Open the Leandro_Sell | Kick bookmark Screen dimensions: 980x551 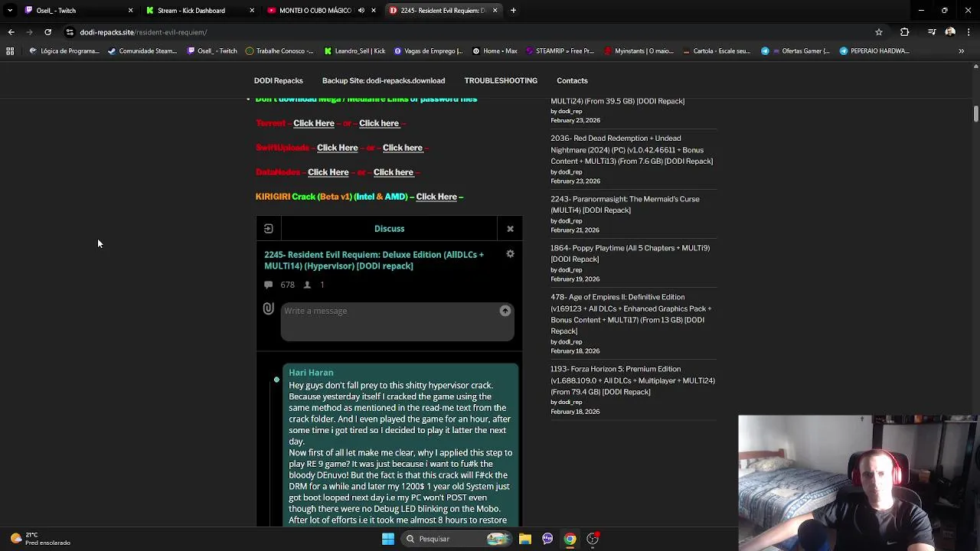tap(354, 51)
